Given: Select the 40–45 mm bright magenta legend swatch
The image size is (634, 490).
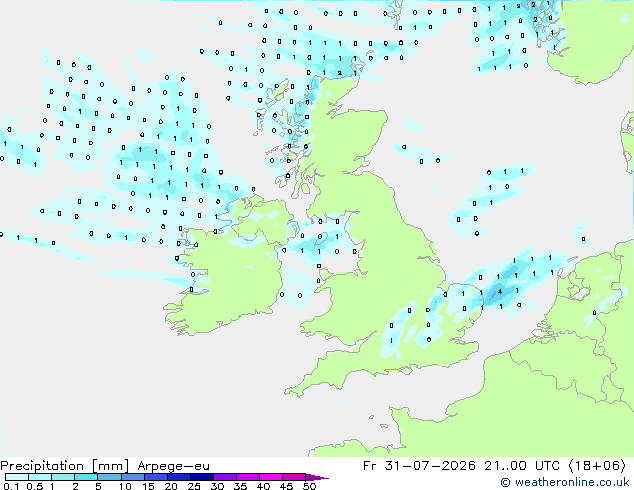Looking at the screenshot, I should pos(271,477).
